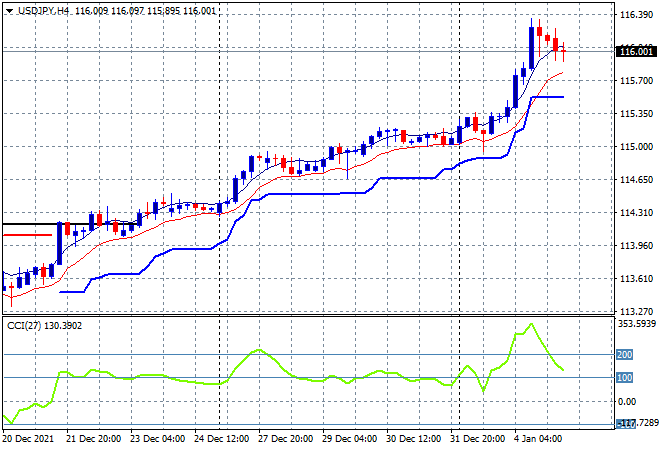Click the CCI peak above the 200 level
Image resolution: width=660 pixels, height=450 pixels.
531,324
